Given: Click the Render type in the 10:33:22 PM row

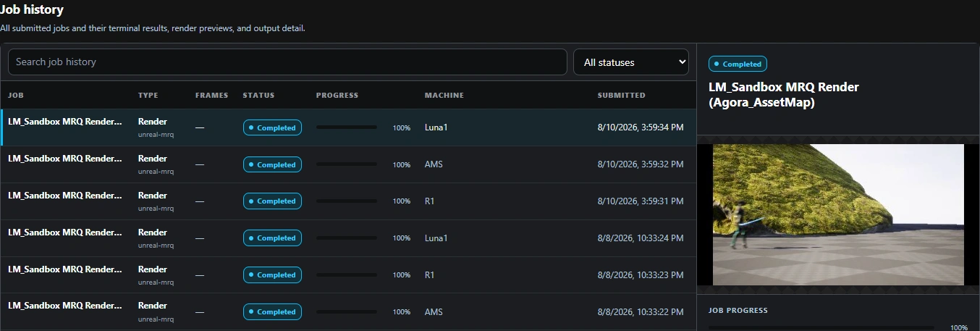Looking at the screenshot, I should 153,306.
